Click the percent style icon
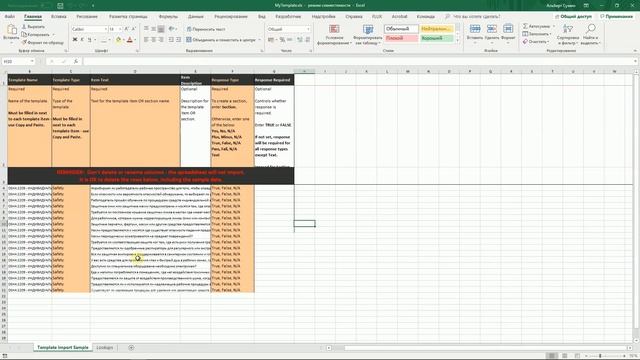The width and height of the screenshot is (640, 360). (282, 40)
